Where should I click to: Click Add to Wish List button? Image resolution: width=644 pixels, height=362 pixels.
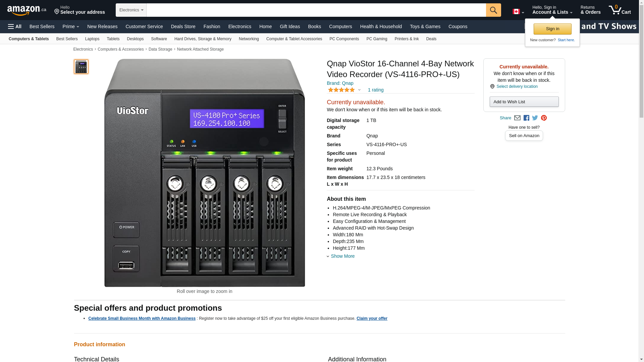[x=524, y=102]
